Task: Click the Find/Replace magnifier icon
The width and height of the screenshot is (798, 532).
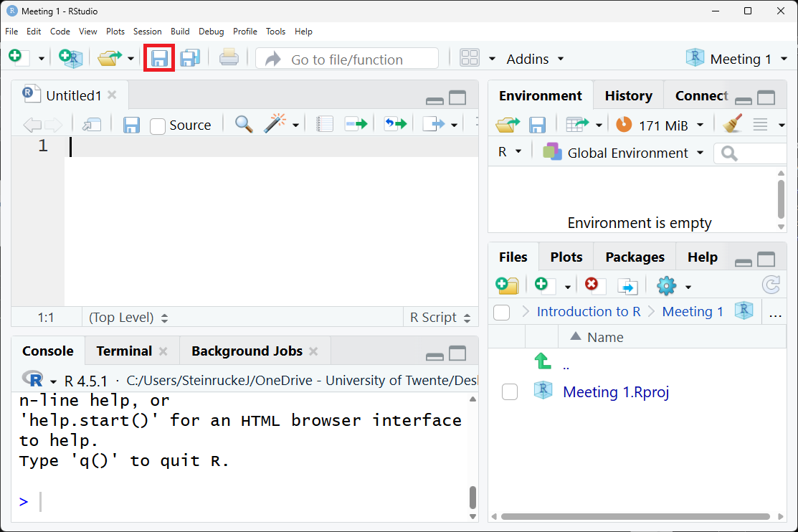Action: click(x=244, y=125)
